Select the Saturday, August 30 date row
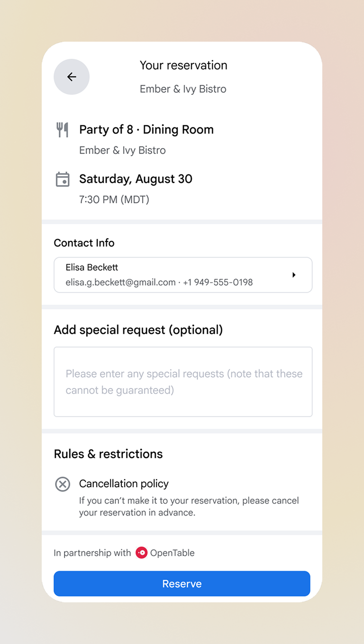 coord(136,179)
